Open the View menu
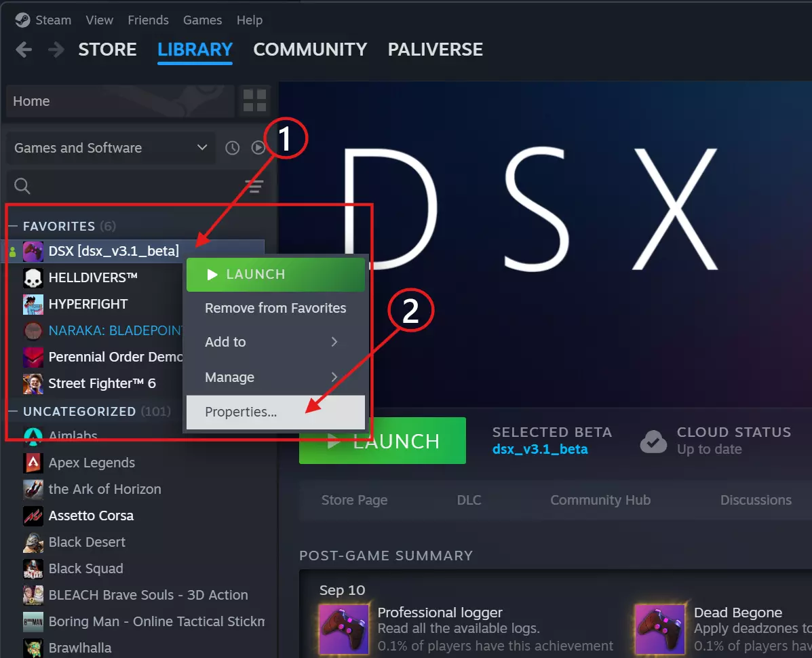The image size is (812, 658). [x=100, y=20]
